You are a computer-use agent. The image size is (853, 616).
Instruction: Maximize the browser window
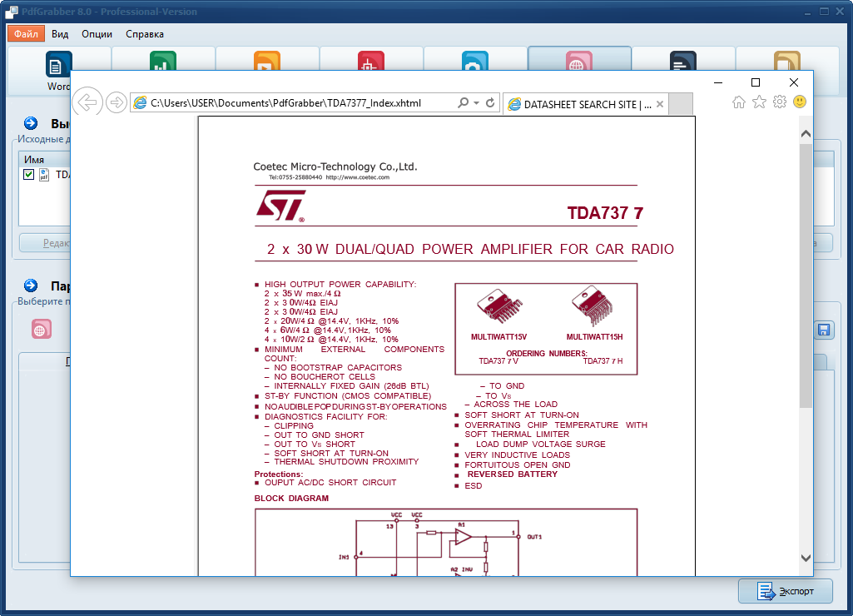pyautogui.click(x=756, y=82)
